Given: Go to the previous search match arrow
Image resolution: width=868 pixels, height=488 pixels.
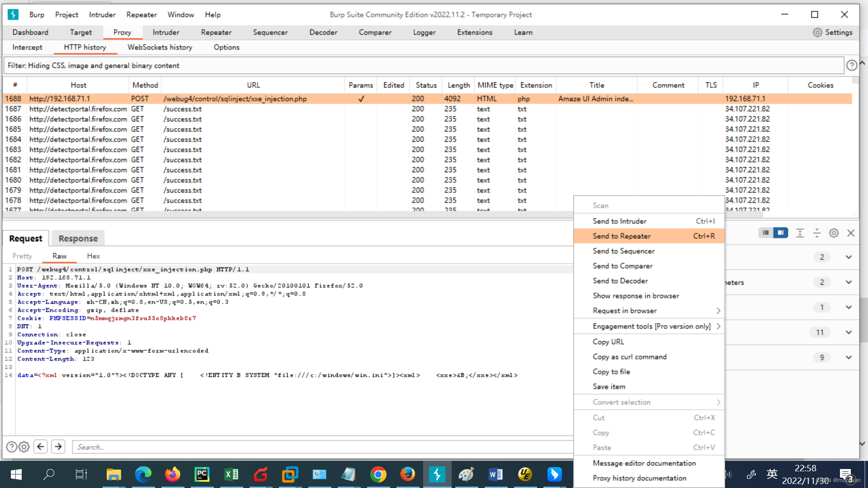Looking at the screenshot, I should (41, 447).
